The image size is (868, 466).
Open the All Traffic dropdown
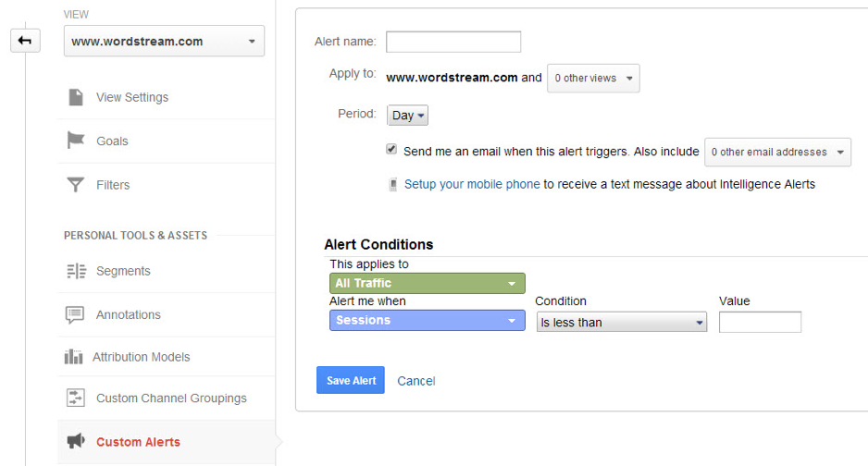click(428, 283)
